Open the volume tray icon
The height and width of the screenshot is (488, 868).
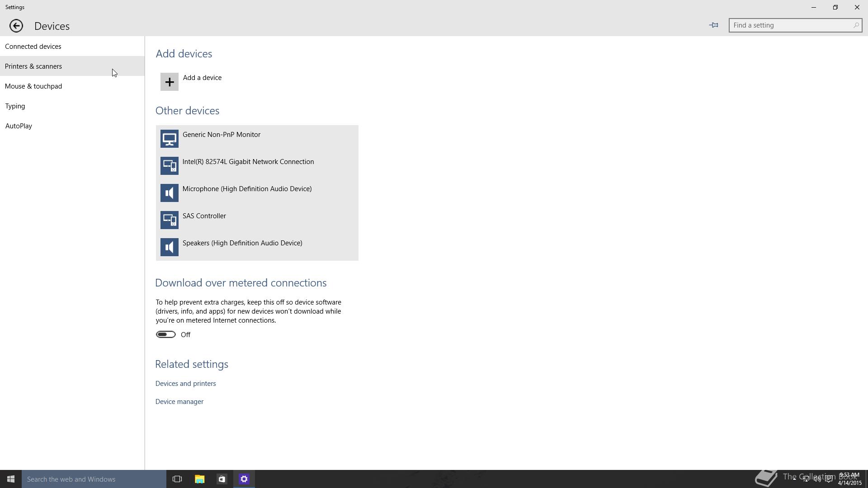pyautogui.click(x=817, y=479)
